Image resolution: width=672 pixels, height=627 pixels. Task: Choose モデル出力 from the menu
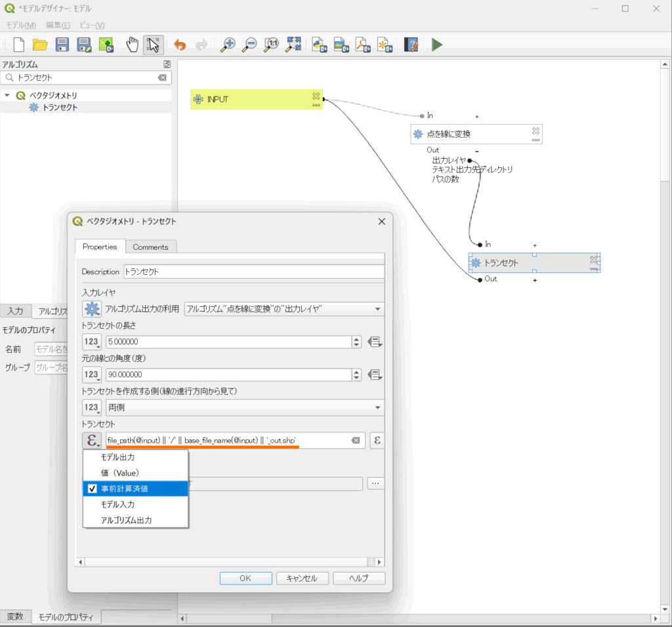point(135,457)
